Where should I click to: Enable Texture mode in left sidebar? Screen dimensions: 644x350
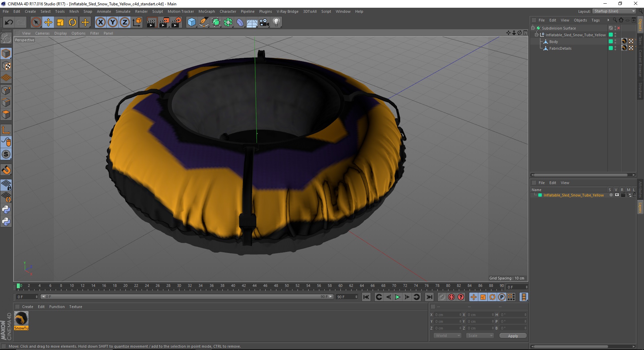point(6,66)
